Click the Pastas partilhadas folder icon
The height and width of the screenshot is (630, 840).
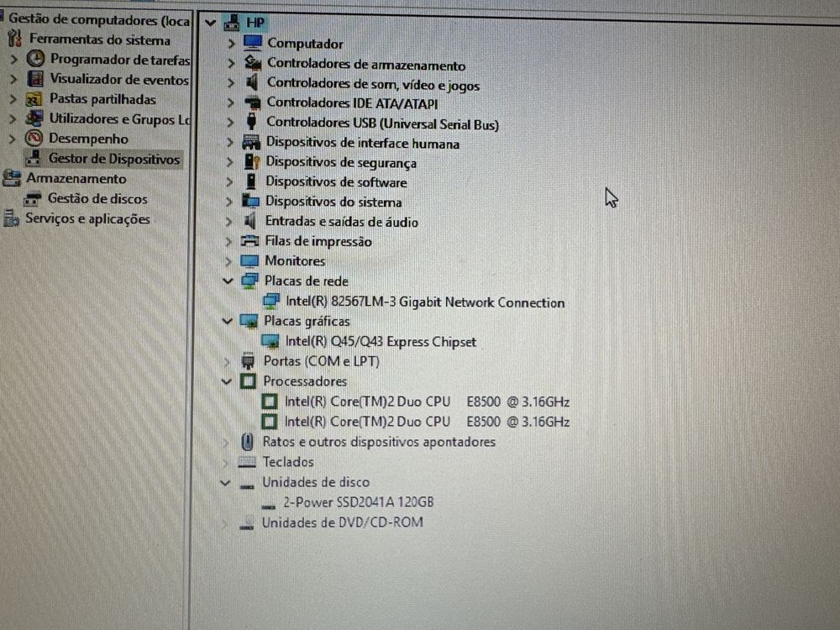(x=34, y=99)
